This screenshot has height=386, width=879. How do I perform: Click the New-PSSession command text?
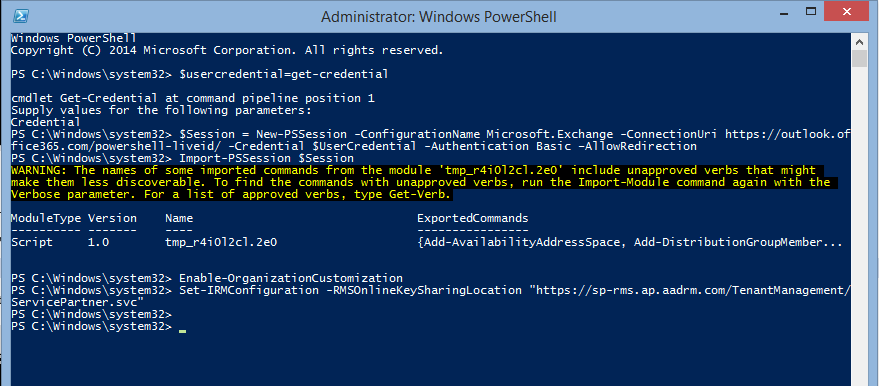coord(291,134)
